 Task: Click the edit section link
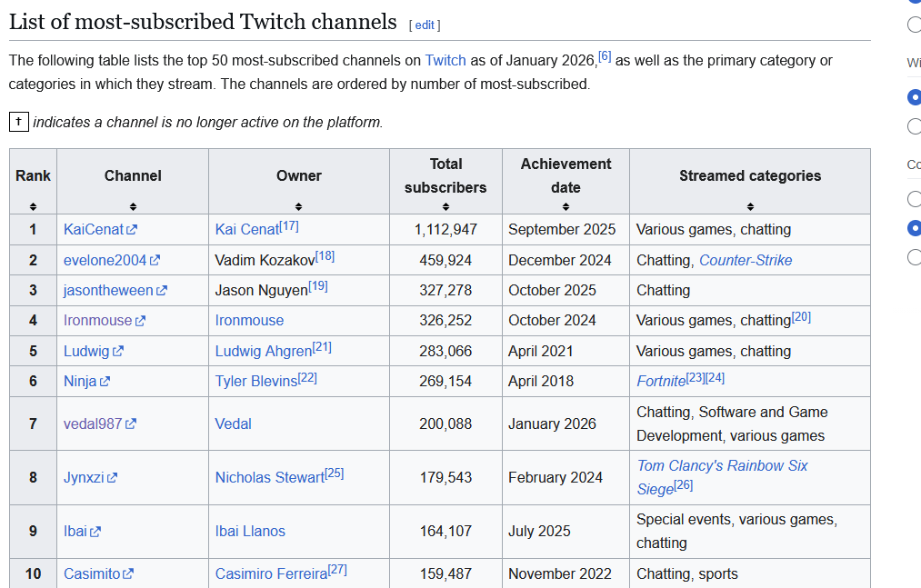click(x=425, y=25)
